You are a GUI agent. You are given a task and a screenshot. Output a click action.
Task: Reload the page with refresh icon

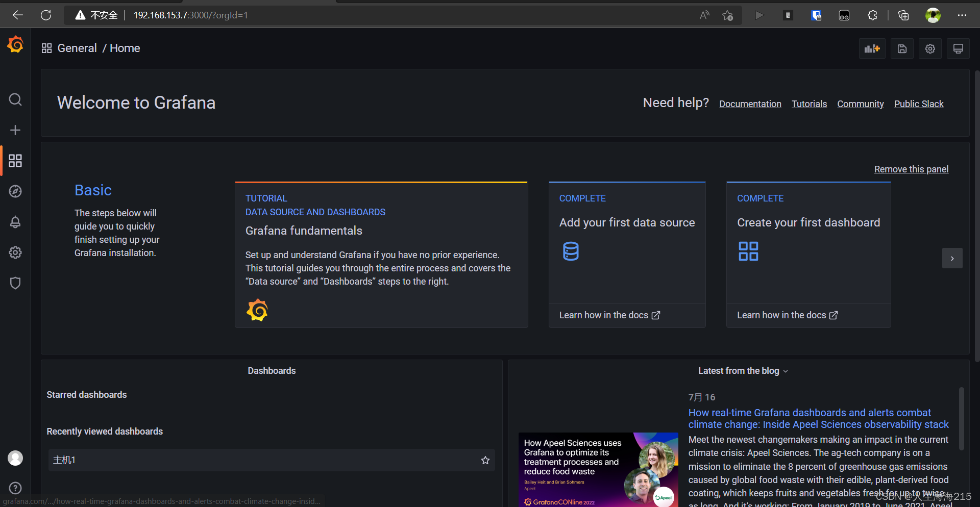46,15
